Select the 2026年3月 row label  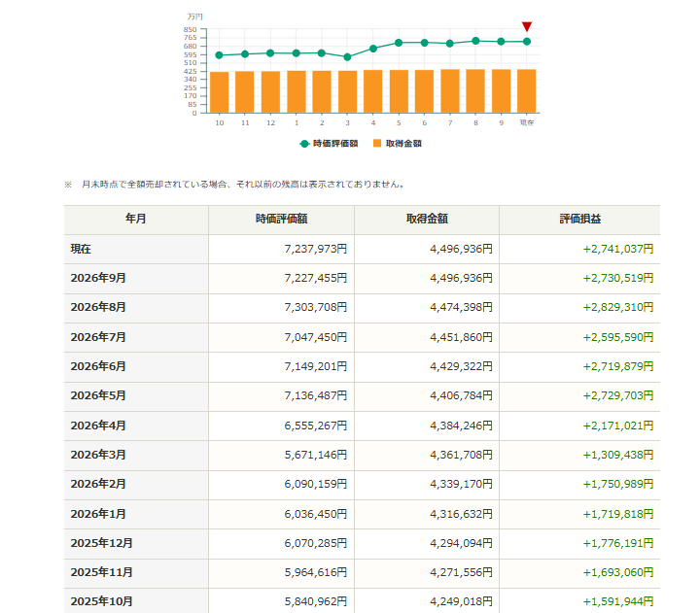98,455
